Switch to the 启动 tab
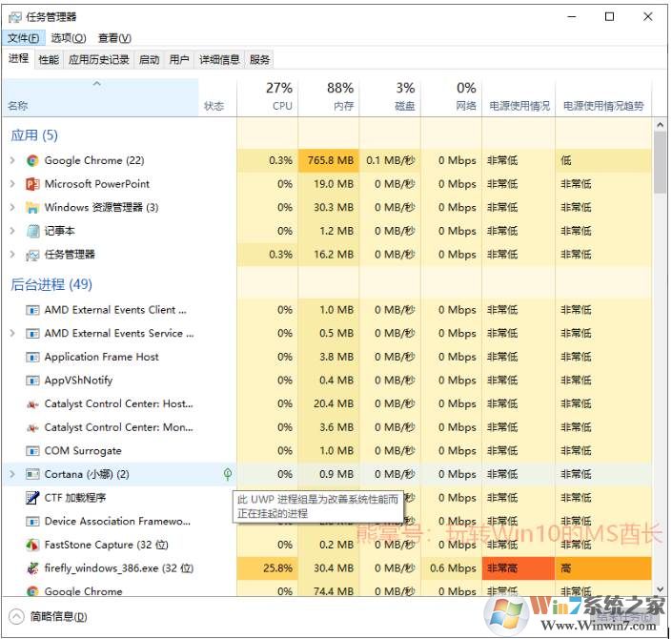The height and width of the screenshot is (639, 672). (149, 59)
